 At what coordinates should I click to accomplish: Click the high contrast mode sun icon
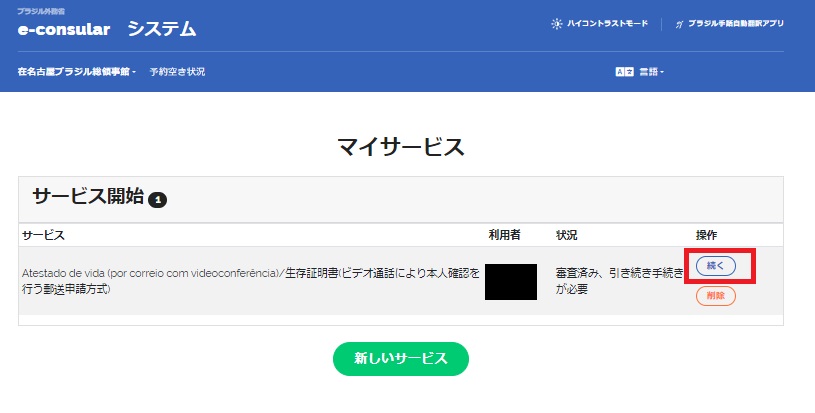click(557, 23)
